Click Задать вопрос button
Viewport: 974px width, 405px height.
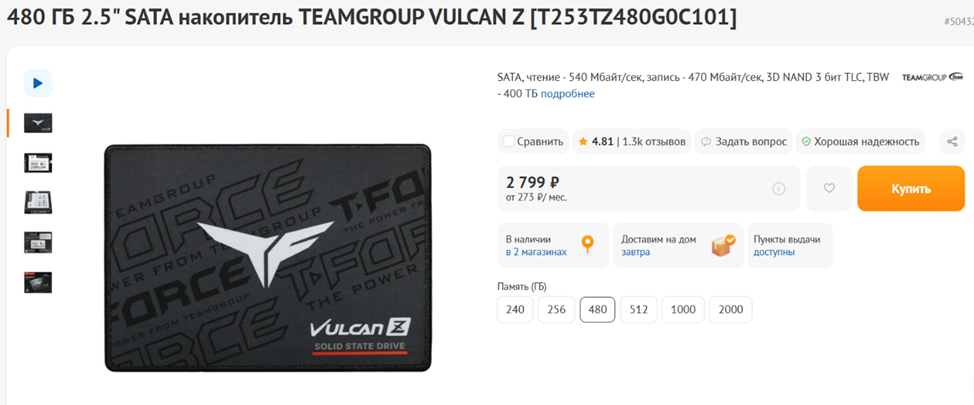coord(744,142)
